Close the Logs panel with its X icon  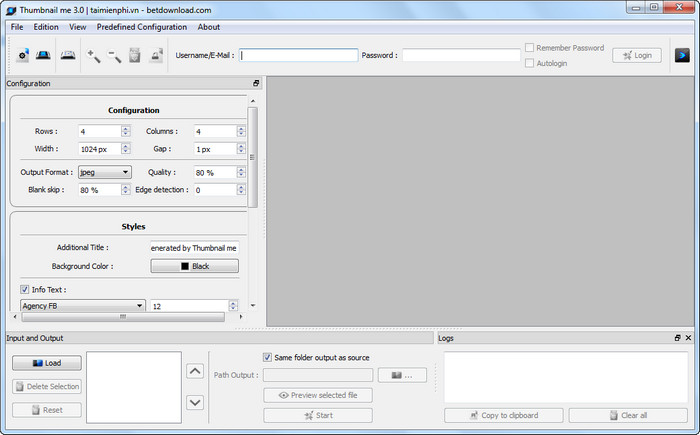pyautogui.click(x=689, y=338)
